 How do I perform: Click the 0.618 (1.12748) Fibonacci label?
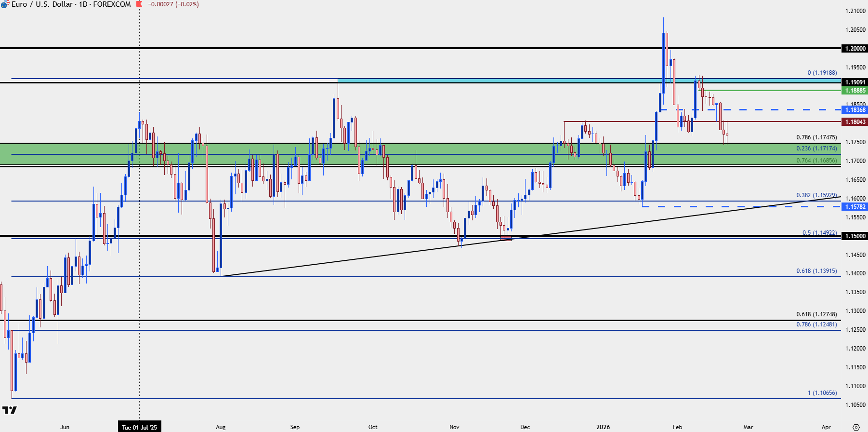tap(816, 314)
